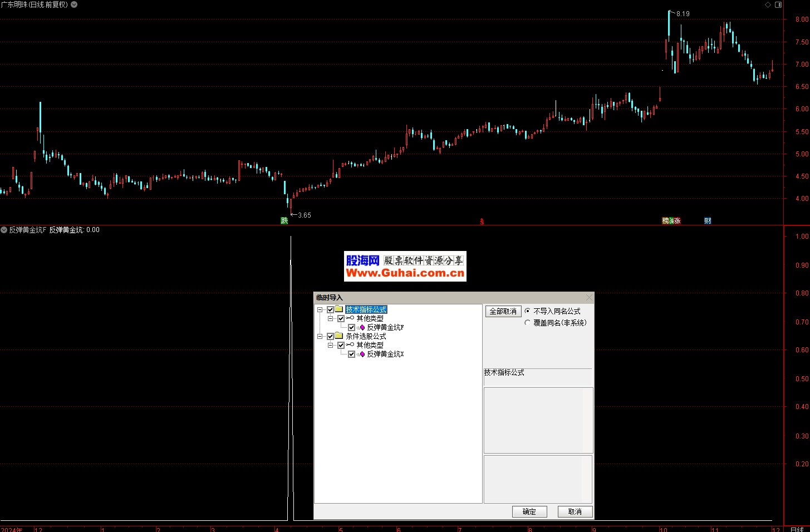The height and width of the screenshot is (532, 810).
Task: Click the 8.19 high price label
Action: [x=683, y=14]
